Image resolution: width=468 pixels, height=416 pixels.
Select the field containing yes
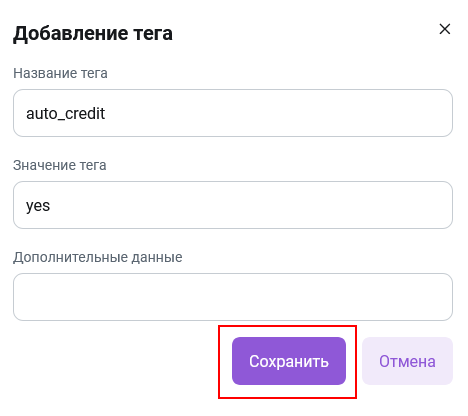[x=233, y=205]
